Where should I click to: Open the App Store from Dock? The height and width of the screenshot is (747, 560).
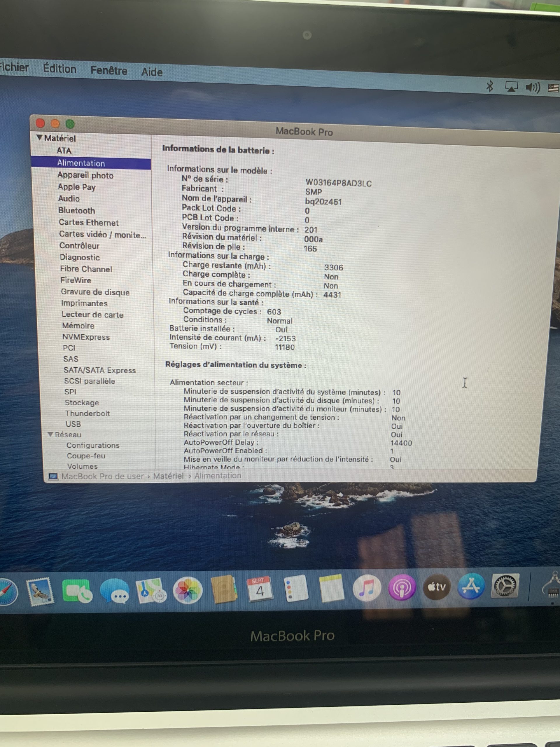coord(471,586)
